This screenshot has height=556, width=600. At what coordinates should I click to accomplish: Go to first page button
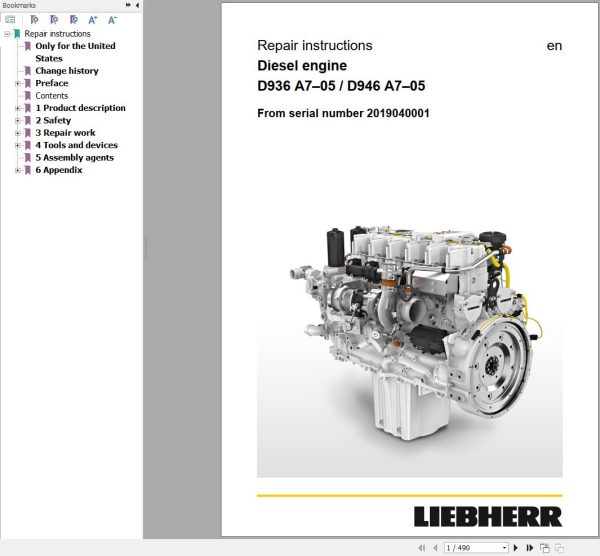click(x=422, y=548)
